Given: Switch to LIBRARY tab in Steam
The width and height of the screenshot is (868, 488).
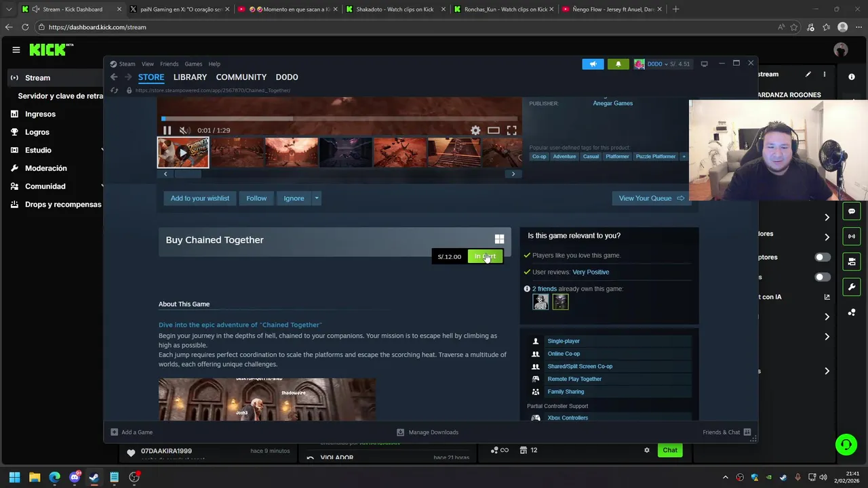Looking at the screenshot, I should click(x=190, y=77).
